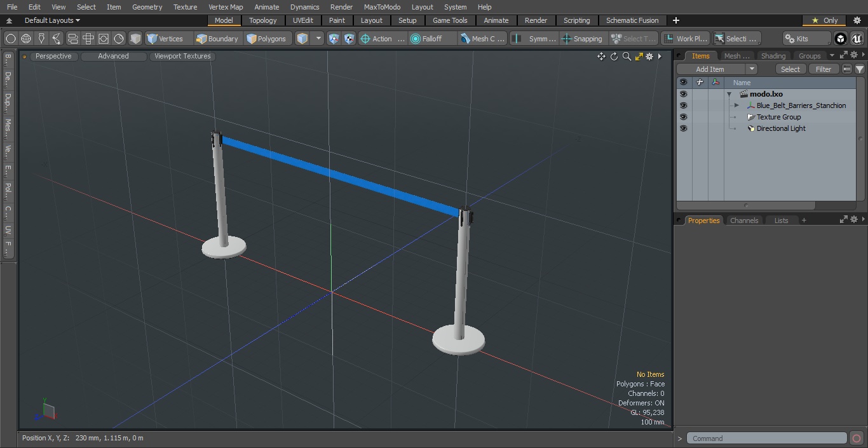Viewport: 868px width, 448px height.
Task: Open Items panel gear settings icon
Action: pyautogui.click(x=854, y=55)
